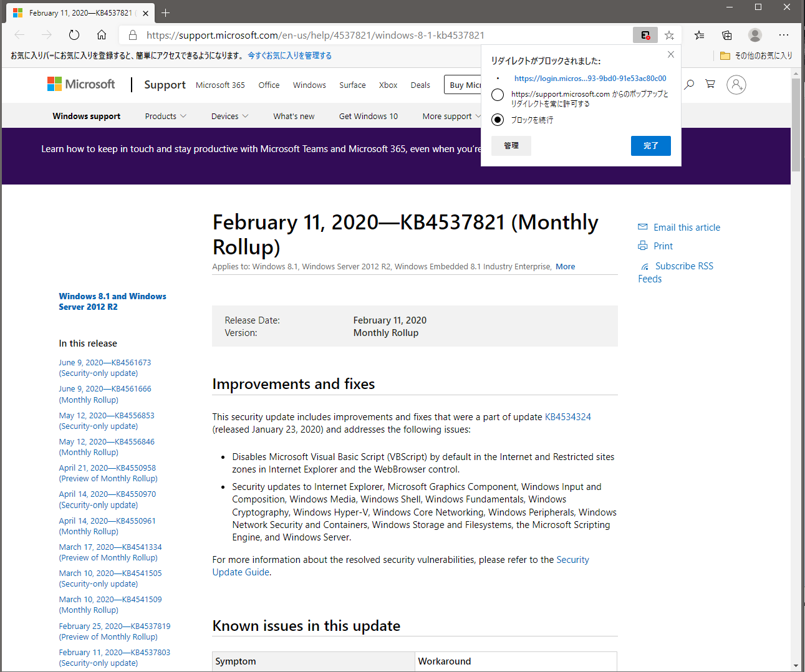Open the favorites list icon
Screen dimensions: 805x672
pyautogui.click(x=699, y=35)
